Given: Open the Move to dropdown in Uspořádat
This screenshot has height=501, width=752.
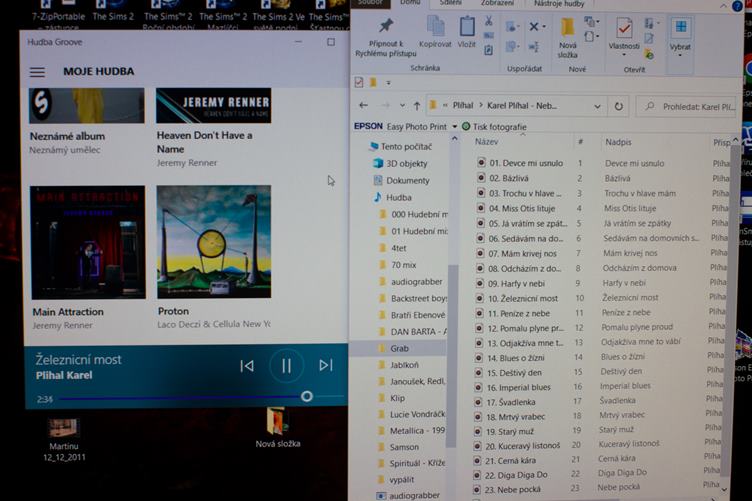Looking at the screenshot, I should pos(512,27).
